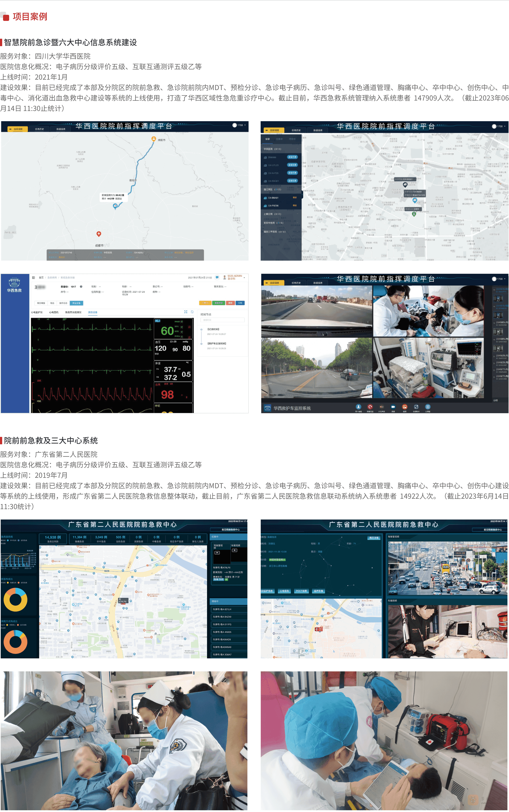Click the red record-playback icon in 华西救护车监控系统 toolbar
Image resolution: width=509 pixels, height=812 pixels.
point(370,407)
